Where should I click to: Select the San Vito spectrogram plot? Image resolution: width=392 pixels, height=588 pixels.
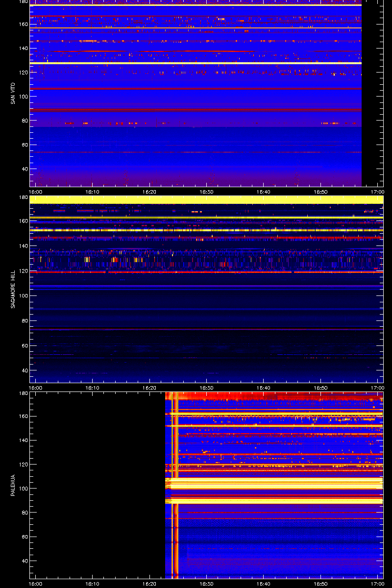[206, 93]
